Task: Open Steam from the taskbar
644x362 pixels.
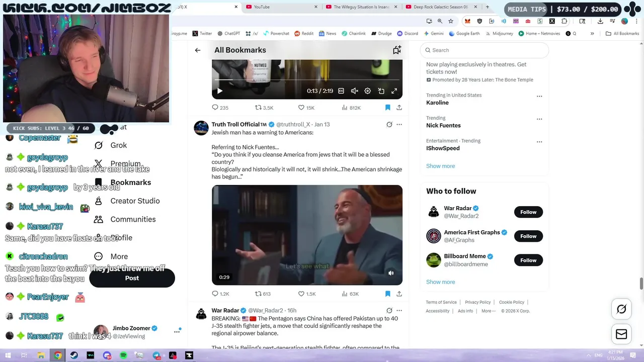Action: [74, 355]
